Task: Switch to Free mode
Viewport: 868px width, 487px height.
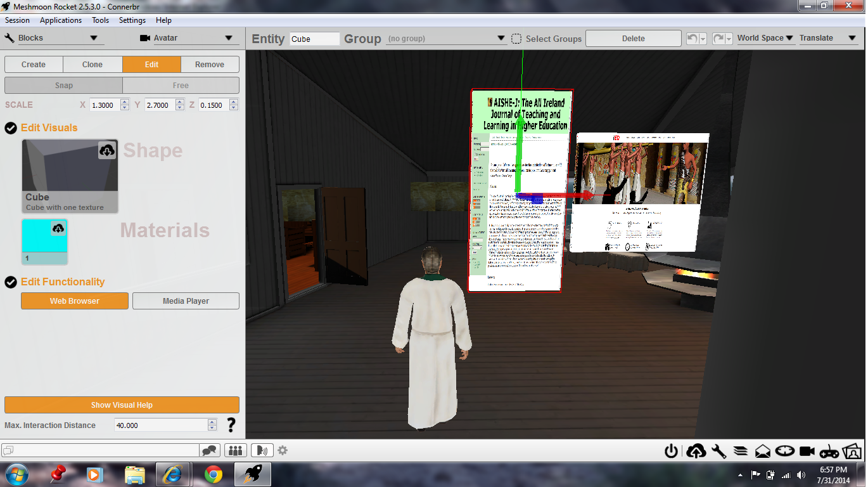Action: tap(181, 85)
